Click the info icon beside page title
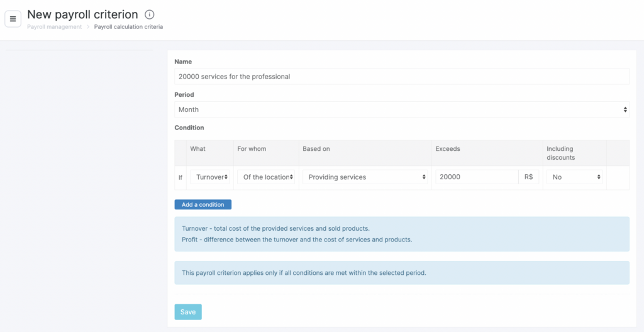Viewport: 644px width, 332px height. (149, 14)
